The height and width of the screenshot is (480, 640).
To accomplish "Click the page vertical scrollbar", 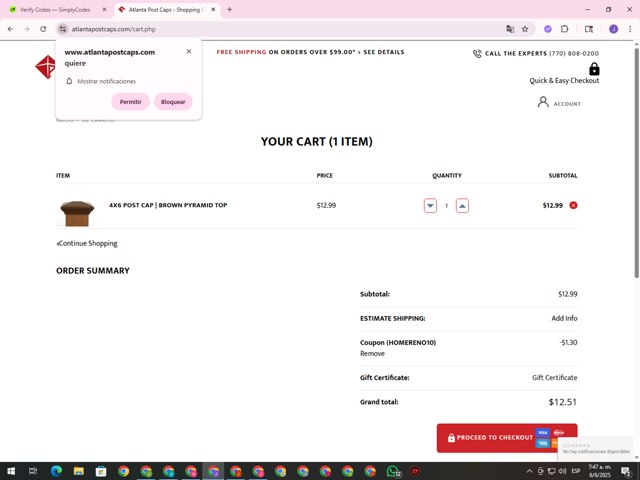I will coord(636,163).
